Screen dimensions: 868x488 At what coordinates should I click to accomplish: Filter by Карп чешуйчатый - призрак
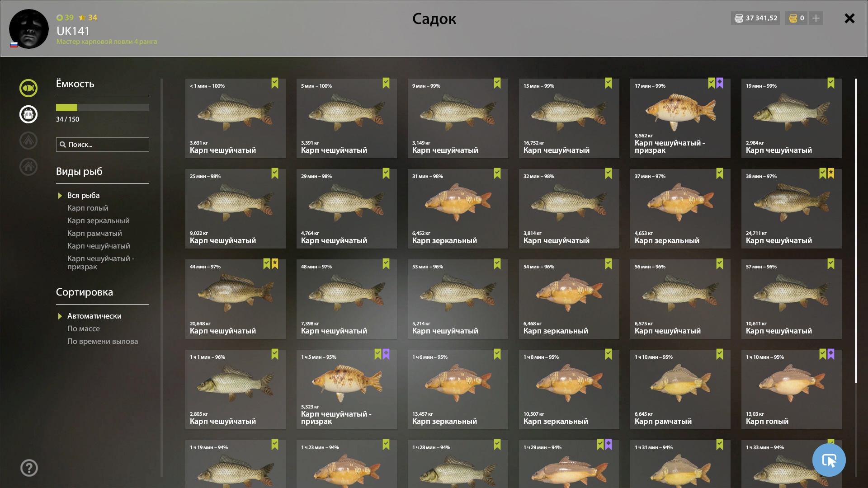(x=101, y=263)
